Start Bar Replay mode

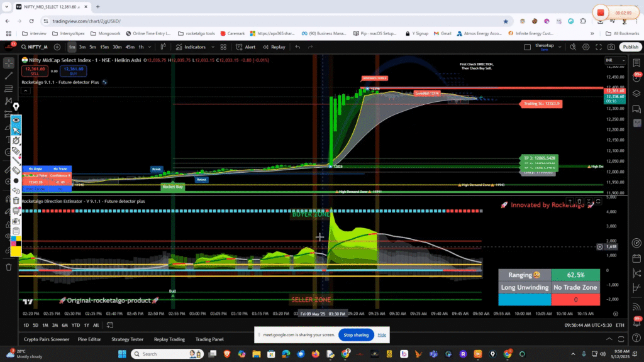(274, 47)
